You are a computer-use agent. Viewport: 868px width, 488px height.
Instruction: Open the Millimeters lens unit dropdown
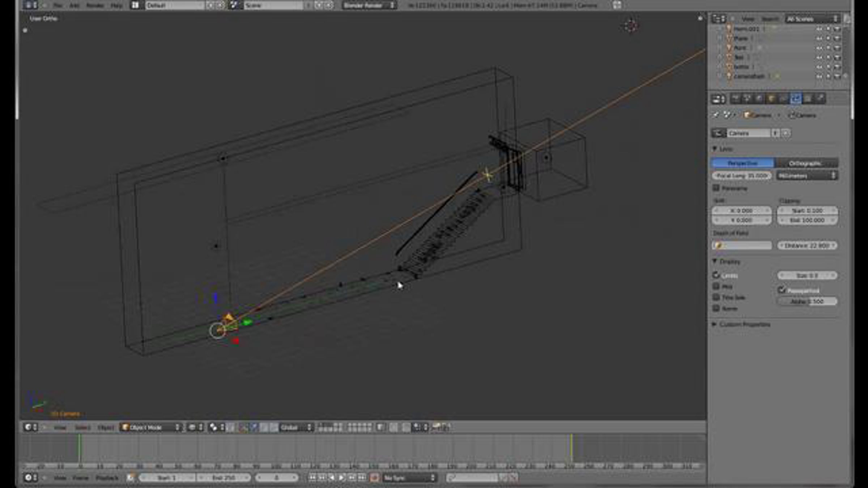point(807,176)
